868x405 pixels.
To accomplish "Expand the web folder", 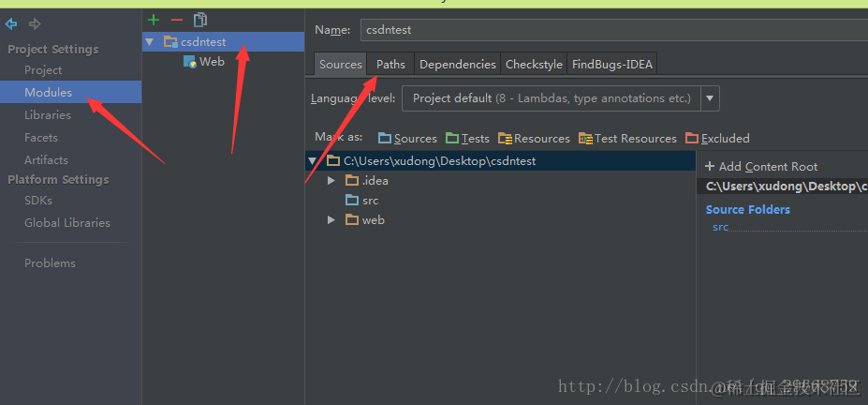I will point(331,220).
